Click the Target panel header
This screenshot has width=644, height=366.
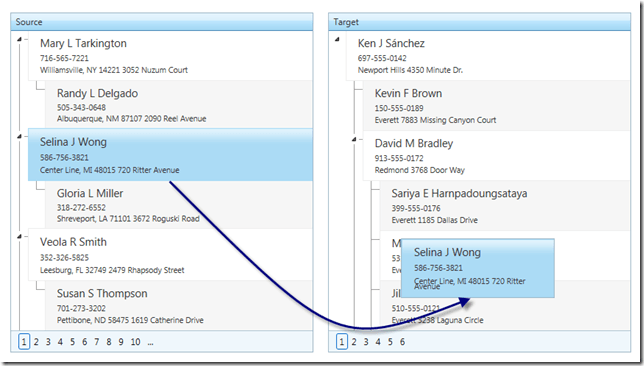point(479,22)
